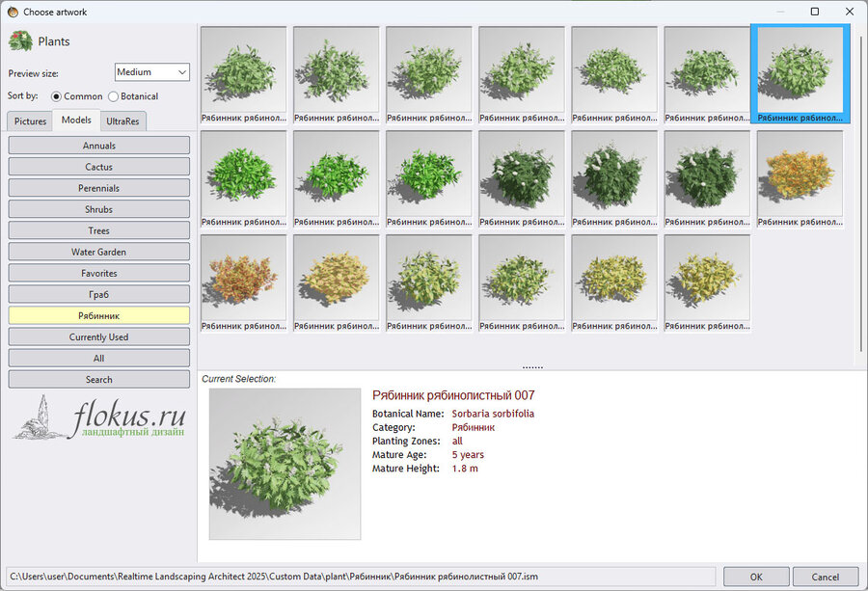
Task: Show Currently Used plants
Action: pyautogui.click(x=99, y=337)
